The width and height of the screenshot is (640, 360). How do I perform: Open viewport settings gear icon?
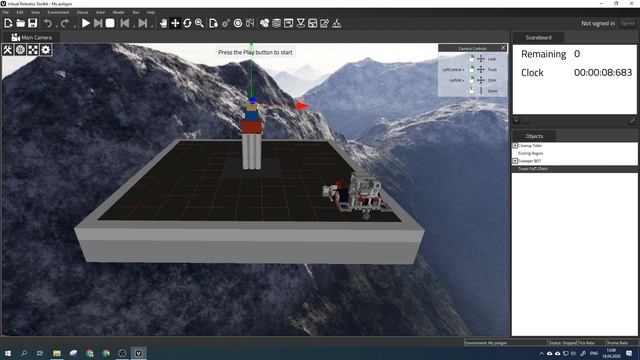[46, 50]
